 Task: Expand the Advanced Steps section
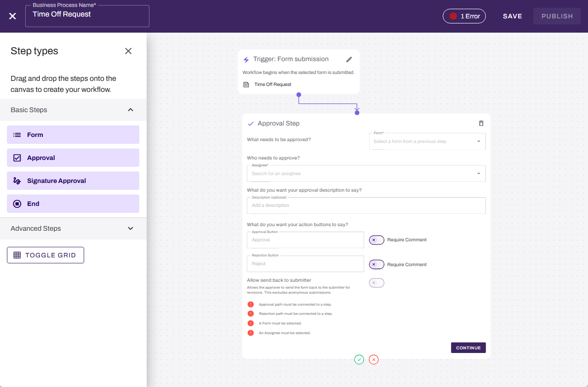pyautogui.click(x=131, y=228)
